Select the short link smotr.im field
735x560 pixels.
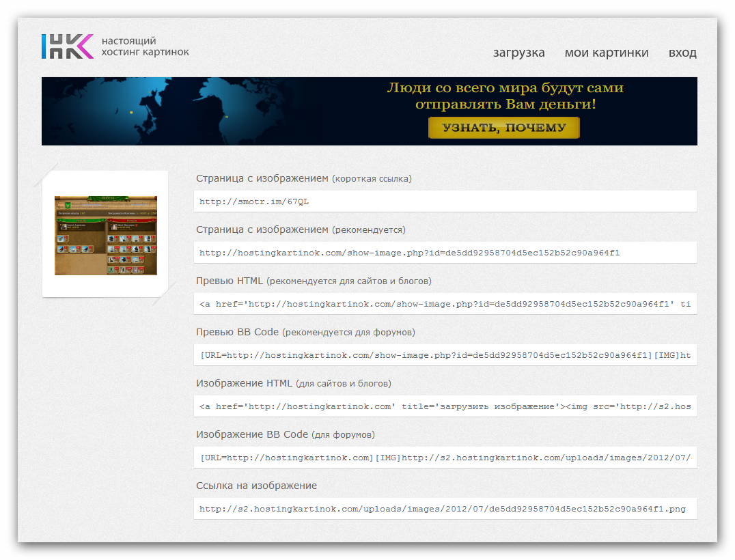445,201
